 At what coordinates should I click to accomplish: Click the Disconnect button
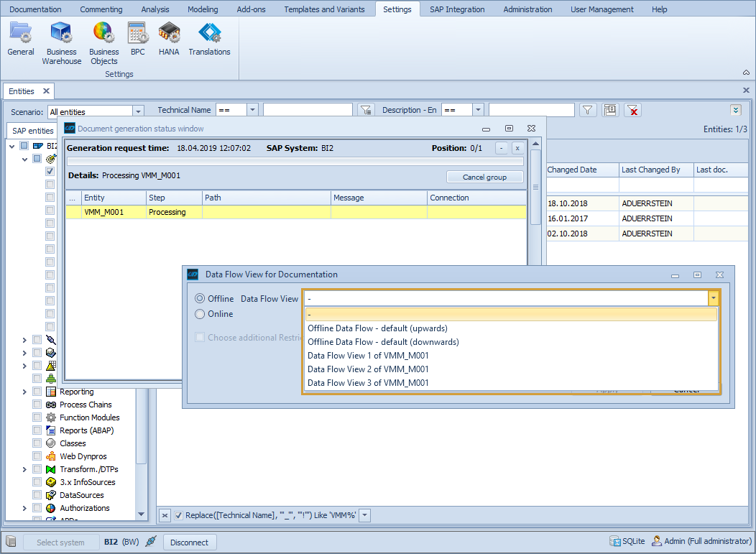point(189,542)
